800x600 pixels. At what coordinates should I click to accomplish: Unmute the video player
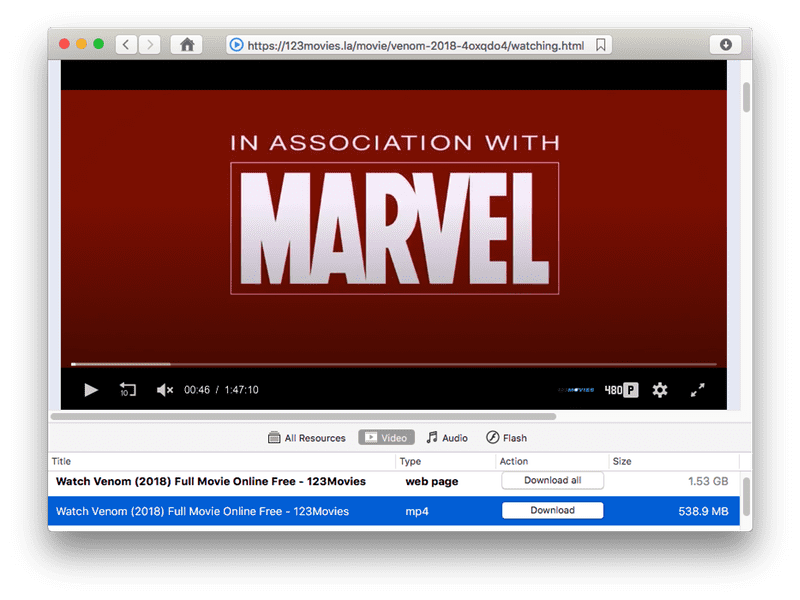pyautogui.click(x=165, y=390)
